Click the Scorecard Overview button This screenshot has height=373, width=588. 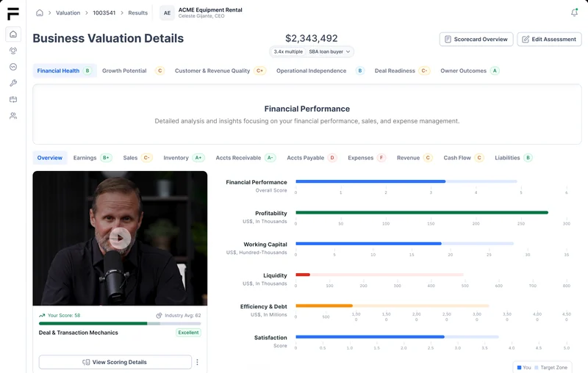[x=476, y=40]
